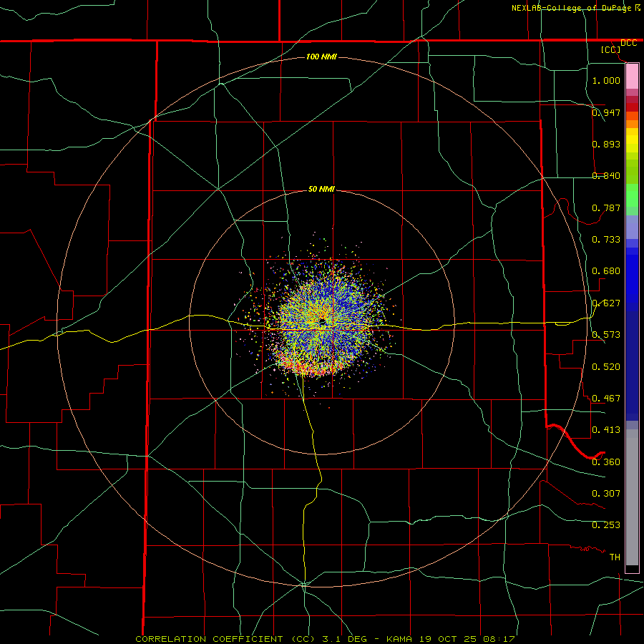644x644 pixels.
Task: Select the 0.520 scale value
Action: (x=606, y=366)
